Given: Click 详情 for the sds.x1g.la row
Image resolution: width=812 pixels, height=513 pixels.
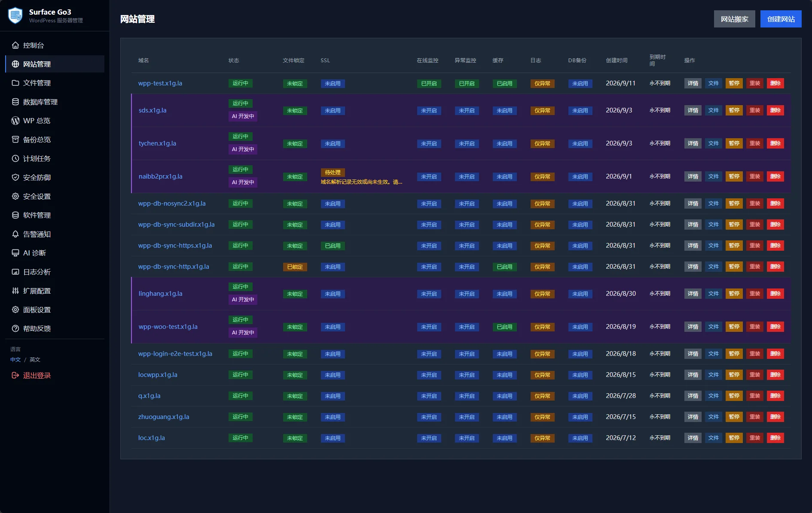Looking at the screenshot, I should pos(693,110).
